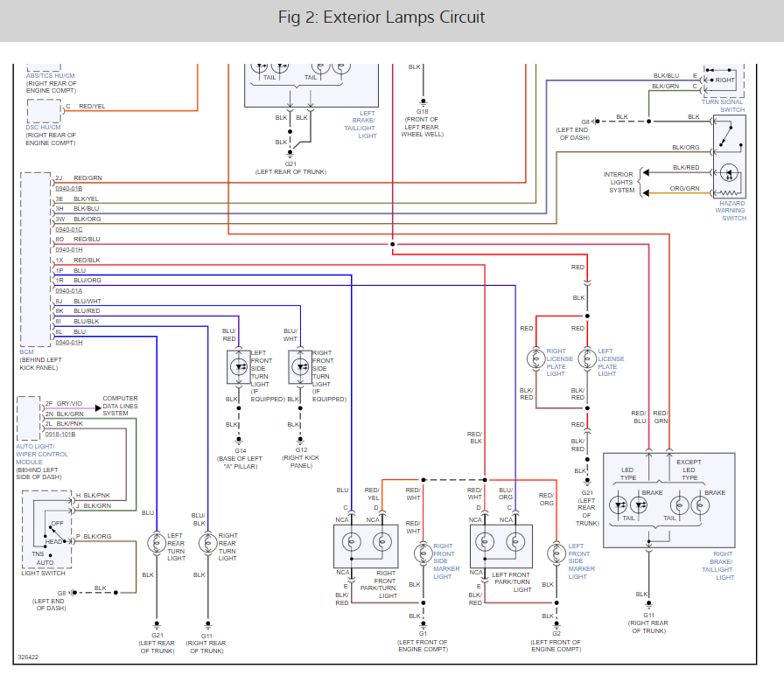
Task: Open the 0940-01C connector link
Action: click(x=68, y=229)
